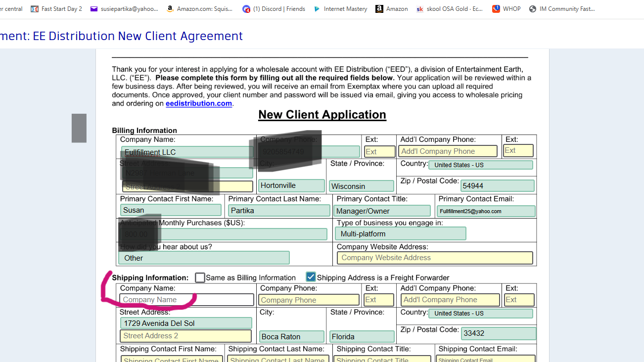
Task: Click the shipping Street Address field 1729 Avenida
Action: 186,323
